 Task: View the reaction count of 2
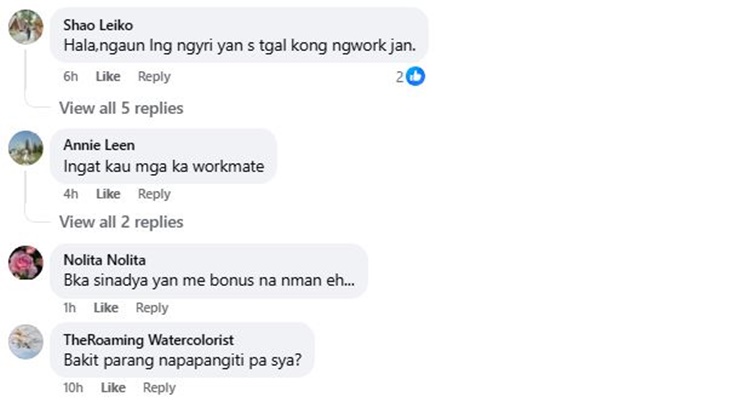[399, 77]
